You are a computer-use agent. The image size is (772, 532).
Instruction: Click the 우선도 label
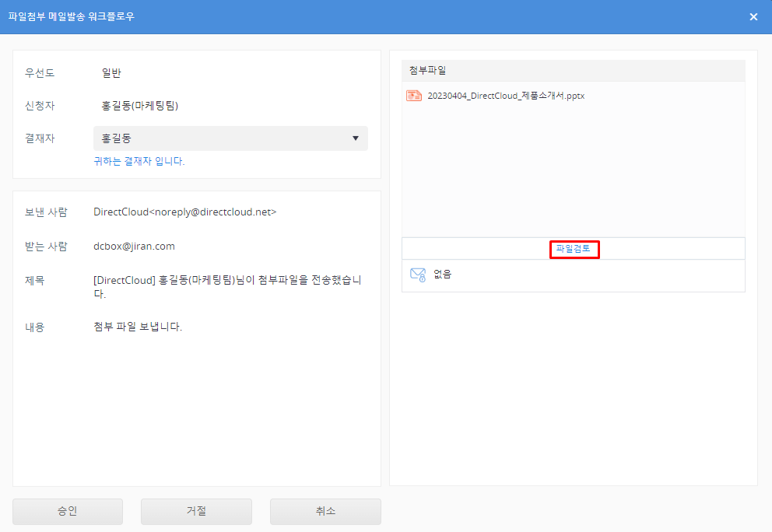(40, 73)
